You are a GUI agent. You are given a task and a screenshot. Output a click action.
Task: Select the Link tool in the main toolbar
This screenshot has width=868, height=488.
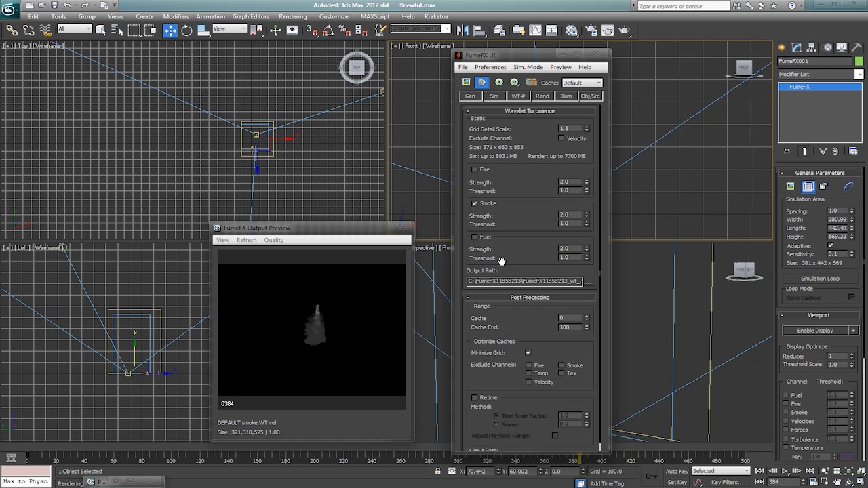pyautogui.click(x=12, y=30)
